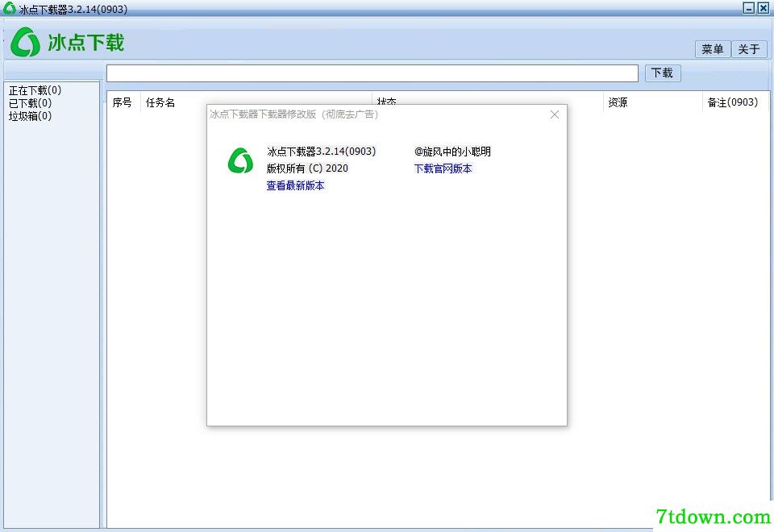Click the 序号 column header
Viewport: 774px width, 532px height.
click(x=122, y=102)
